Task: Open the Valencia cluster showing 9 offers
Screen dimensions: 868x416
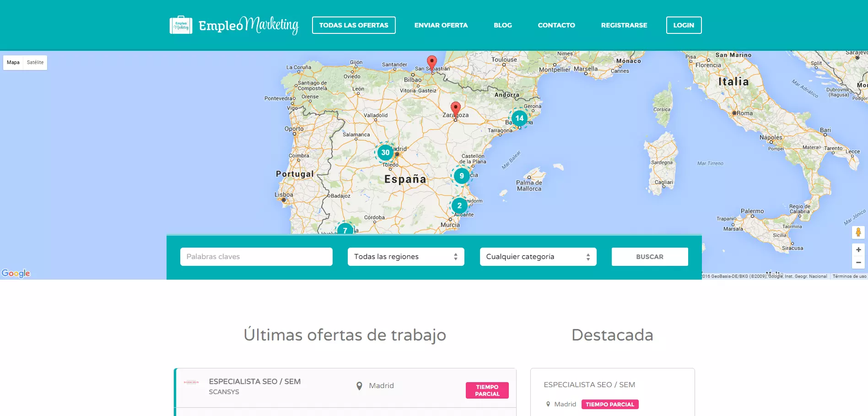Action: [x=461, y=176]
